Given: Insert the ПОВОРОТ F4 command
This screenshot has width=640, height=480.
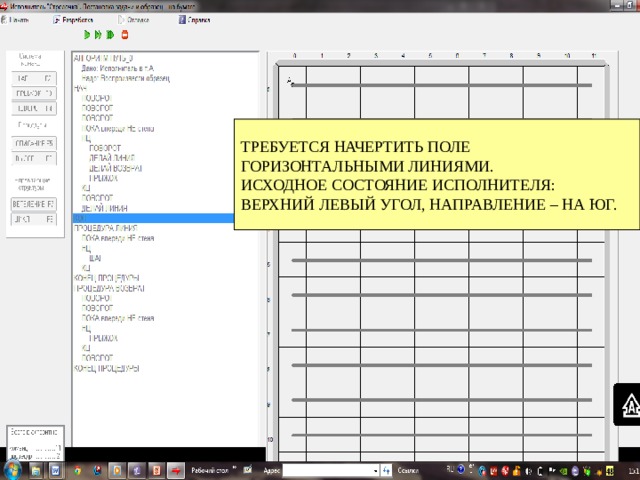Looking at the screenshot, I should [x=34, y=108].
